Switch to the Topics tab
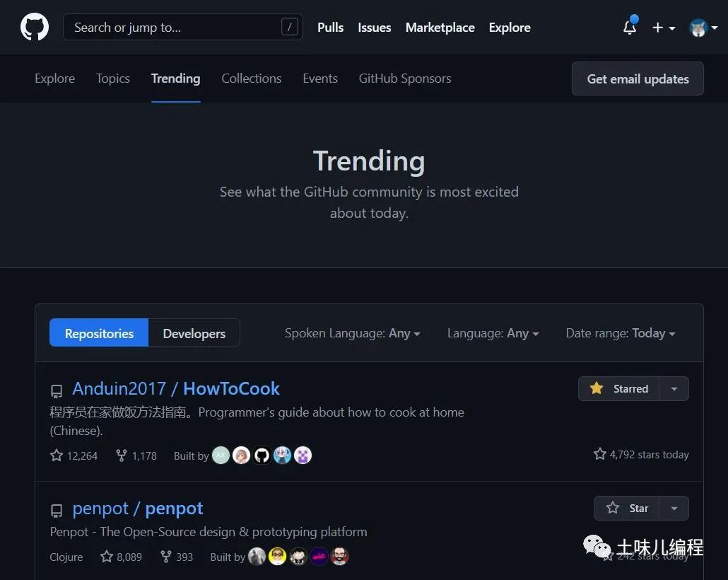 113,78
